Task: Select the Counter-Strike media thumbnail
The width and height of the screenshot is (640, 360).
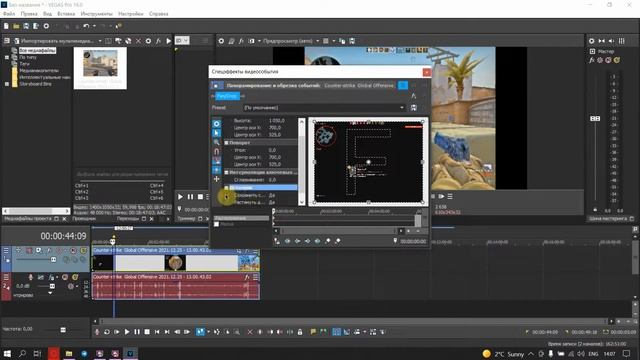Action: 100,68
